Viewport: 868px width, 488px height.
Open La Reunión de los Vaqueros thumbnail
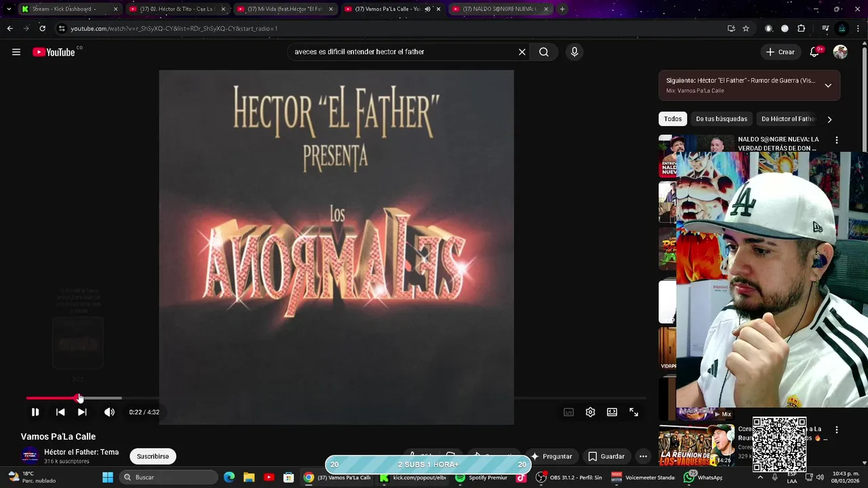[696, 445]
